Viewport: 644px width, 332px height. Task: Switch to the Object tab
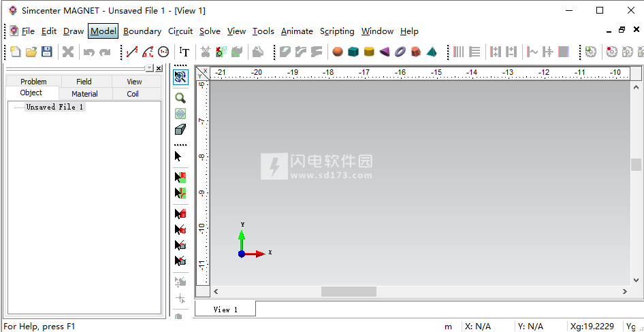[x=31, y=93]
